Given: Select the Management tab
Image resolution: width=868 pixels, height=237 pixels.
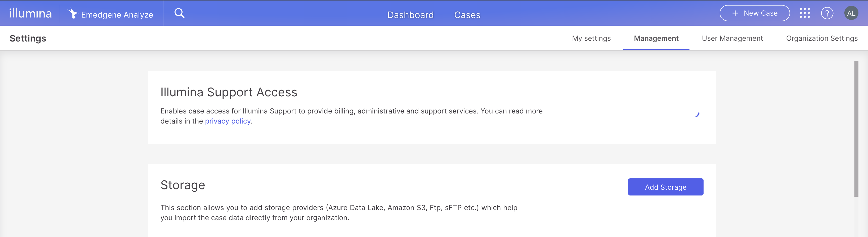Looking at the screenshot, I should (656, 38).
